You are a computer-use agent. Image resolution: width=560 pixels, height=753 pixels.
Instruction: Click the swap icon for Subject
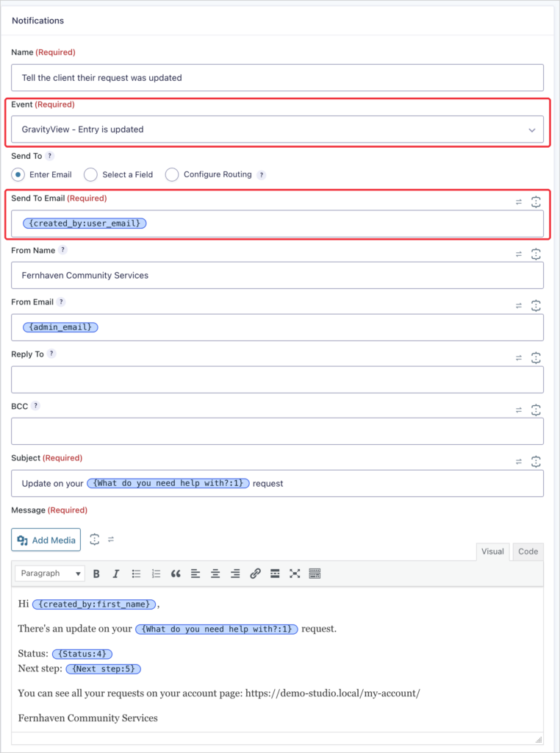pos(519,462)
